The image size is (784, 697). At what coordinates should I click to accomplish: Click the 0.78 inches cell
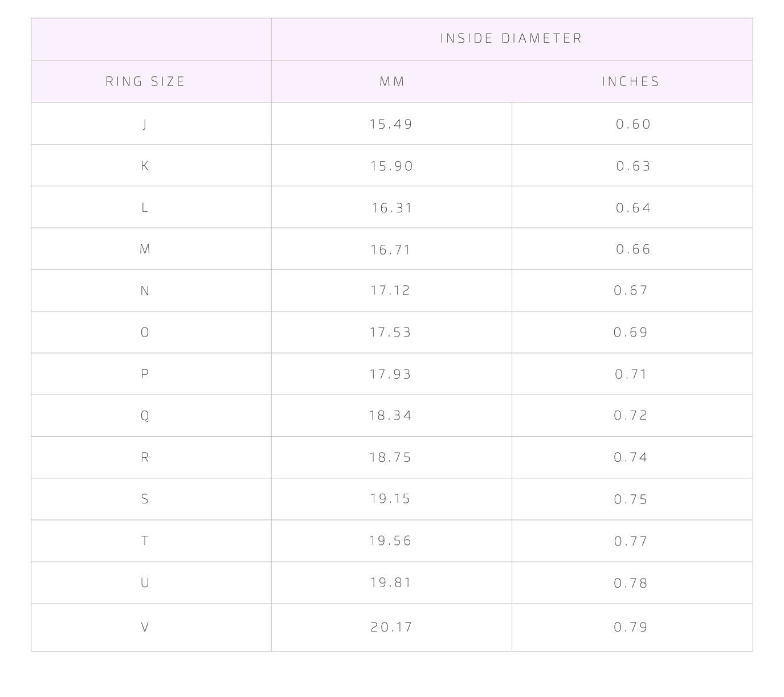[632, 583]
